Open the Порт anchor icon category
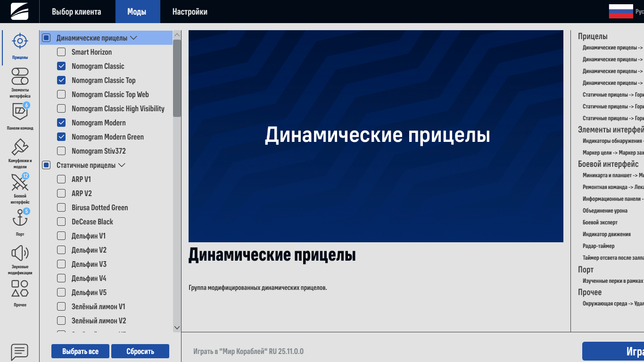644x362 pixels. [x=20, y=219]
